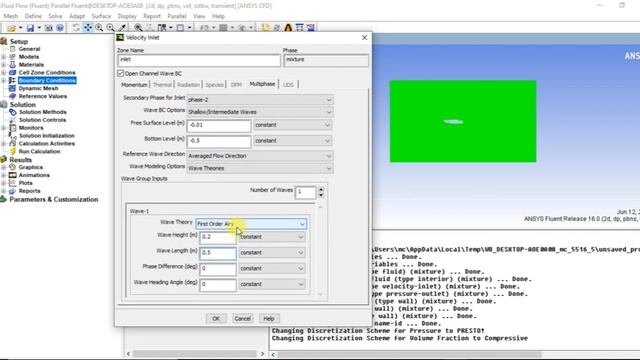The image size is (640, 360).
Task: Click the bold A annotation toolbar icon
Action: click(288, 28)
